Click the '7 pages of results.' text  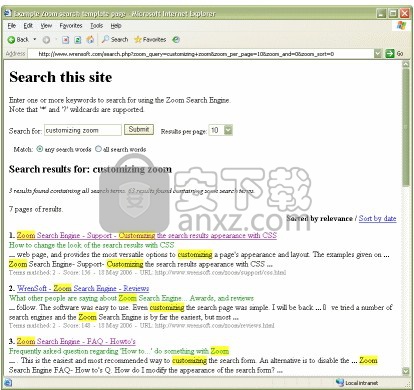tap(36, 209)
